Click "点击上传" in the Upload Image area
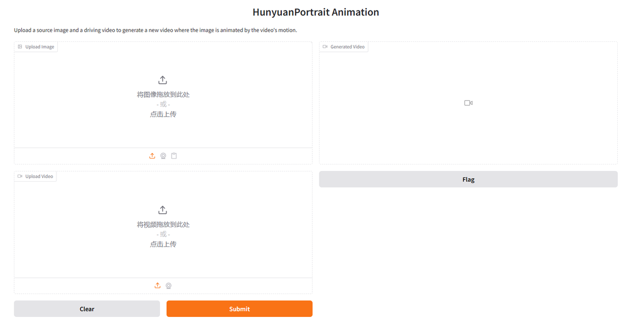Image resolution: width=644 pixels, height=328 pixels. point(163,114)
